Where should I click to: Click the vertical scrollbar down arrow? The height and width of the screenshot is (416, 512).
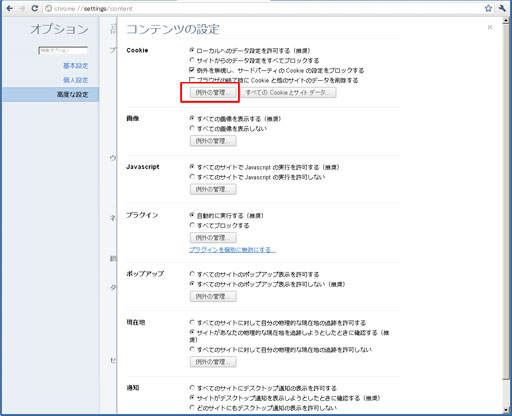pyautogui.click(x=506, y=410)
